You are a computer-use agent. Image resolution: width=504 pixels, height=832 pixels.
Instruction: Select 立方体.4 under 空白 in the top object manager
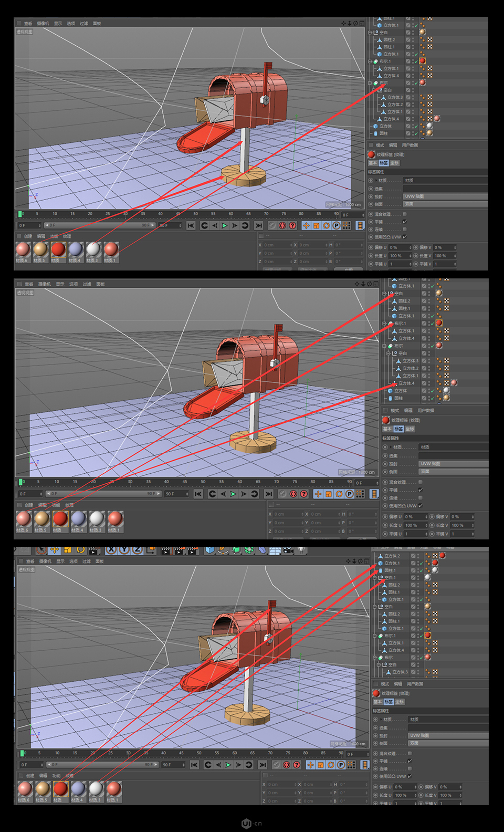(391, 119)
